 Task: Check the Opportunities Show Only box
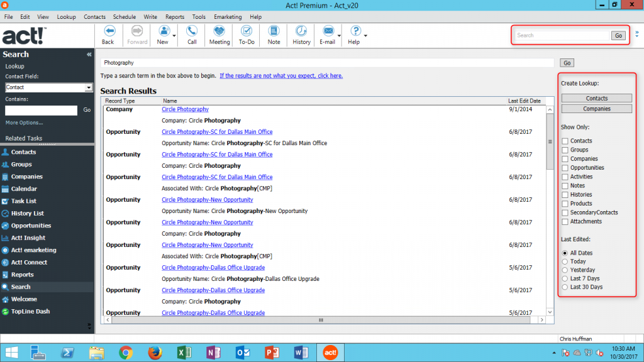[x=565, y=168]
